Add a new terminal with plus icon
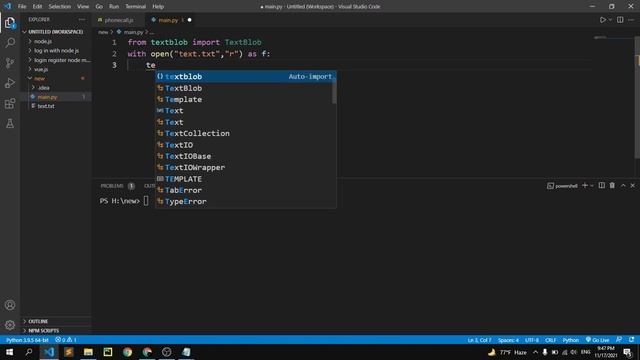Viewport: 640px width, 360px height. pyautogui.click(x=584, y=185)
